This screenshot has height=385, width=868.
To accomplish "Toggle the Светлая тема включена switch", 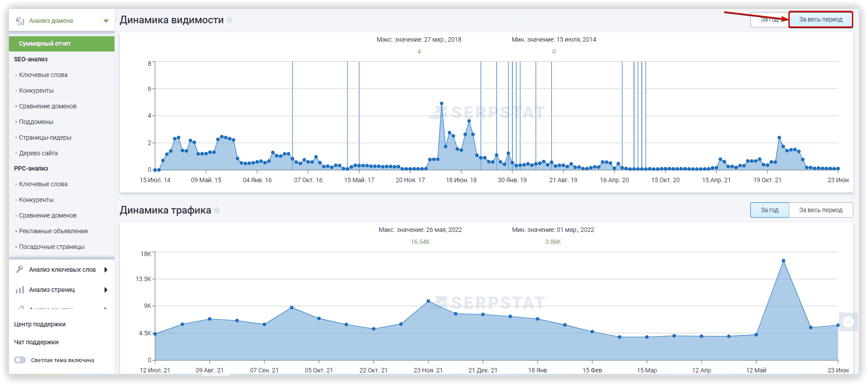I will [x=20, y=360].
